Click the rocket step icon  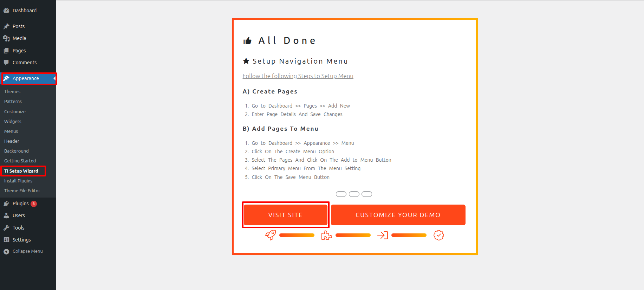271,235
